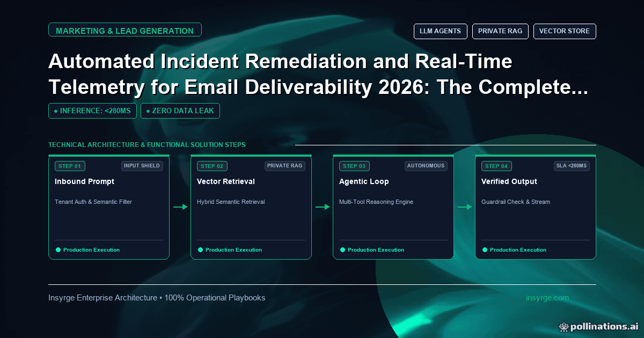Open the Agentic Loop card title

364,181
